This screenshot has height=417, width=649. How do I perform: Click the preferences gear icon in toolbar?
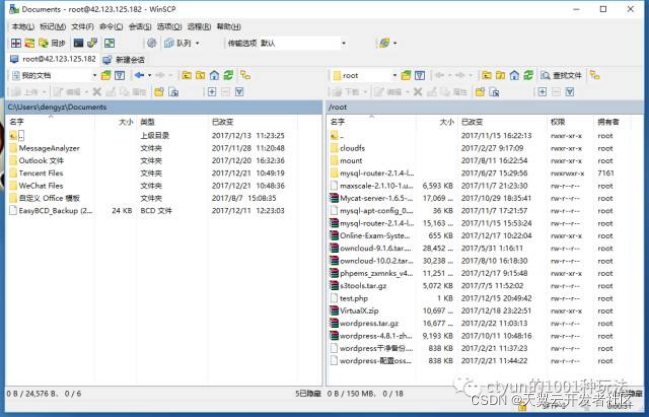(151, 43)
